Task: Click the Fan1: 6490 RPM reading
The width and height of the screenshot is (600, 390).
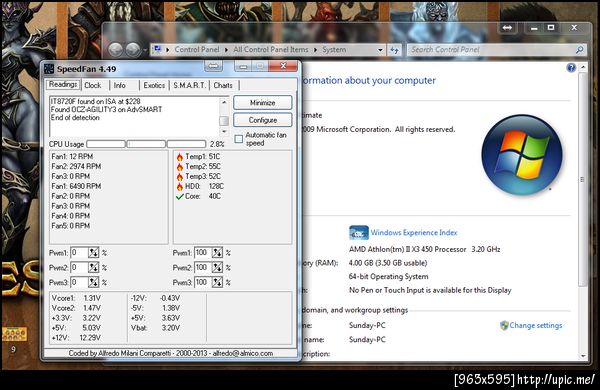Action: (76, 186)
